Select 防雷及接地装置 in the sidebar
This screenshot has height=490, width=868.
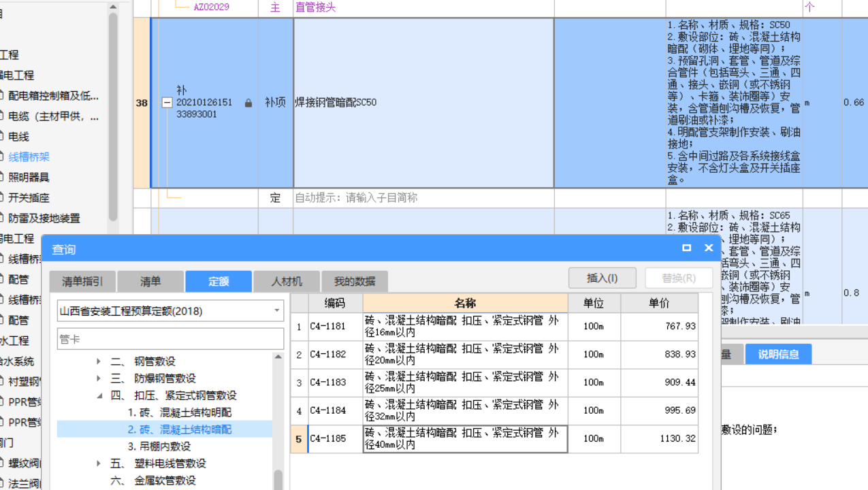click(x=44, y=218)
